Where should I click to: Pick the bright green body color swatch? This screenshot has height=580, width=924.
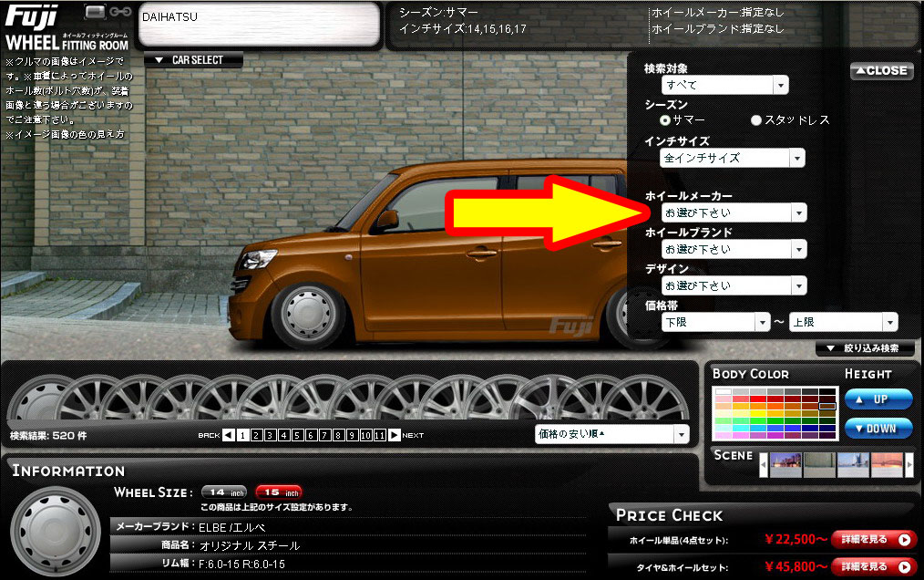click(758, 421)
